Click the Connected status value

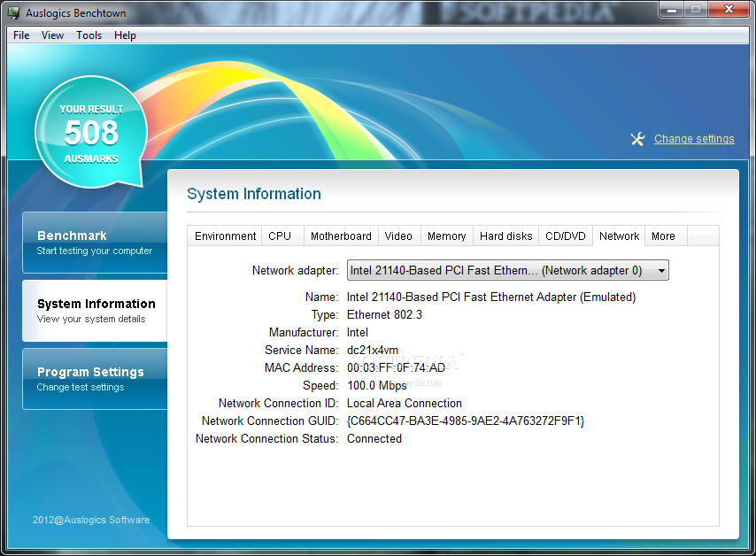(x=374, y=439)
